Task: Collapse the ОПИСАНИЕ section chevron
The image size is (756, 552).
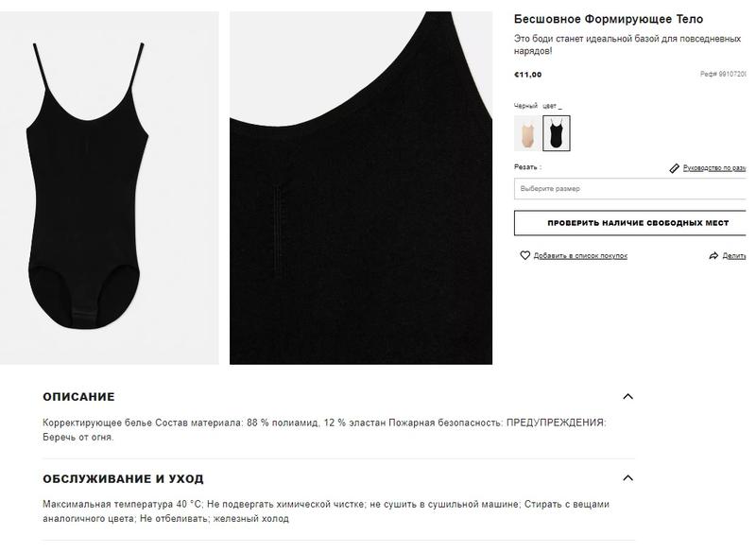Action: (x=627, y=397)
